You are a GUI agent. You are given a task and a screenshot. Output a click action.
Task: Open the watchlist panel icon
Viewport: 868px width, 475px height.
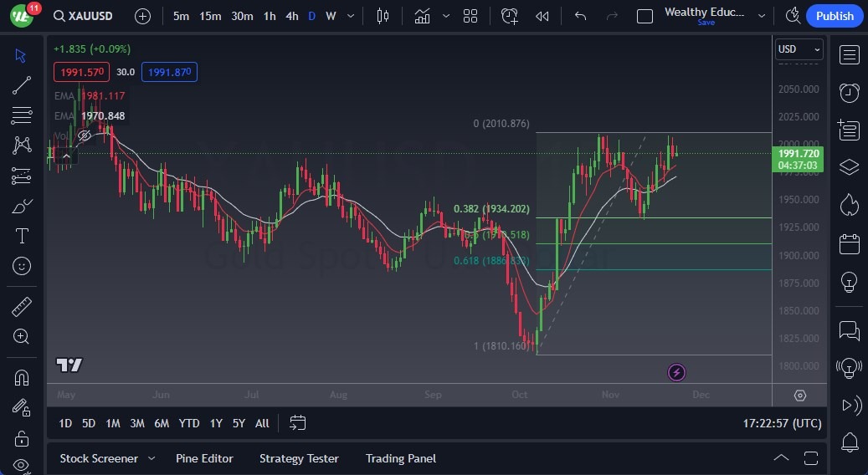(x=850, y=54)
